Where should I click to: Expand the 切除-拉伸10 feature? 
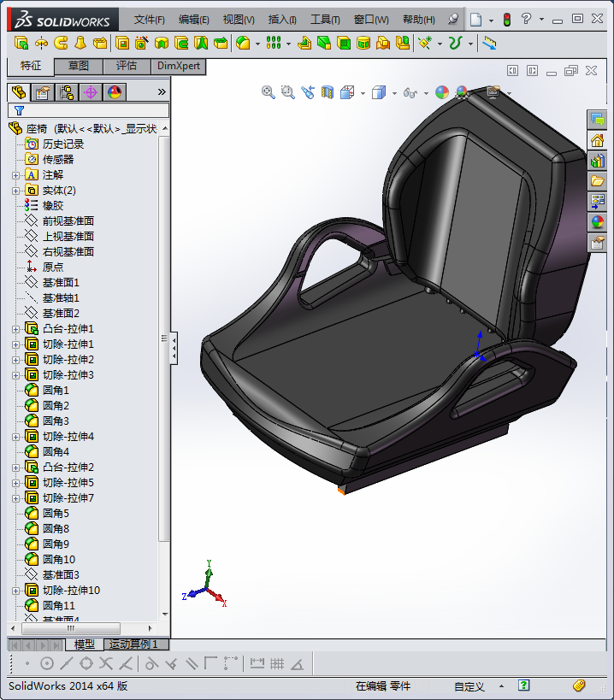point(15,591)
